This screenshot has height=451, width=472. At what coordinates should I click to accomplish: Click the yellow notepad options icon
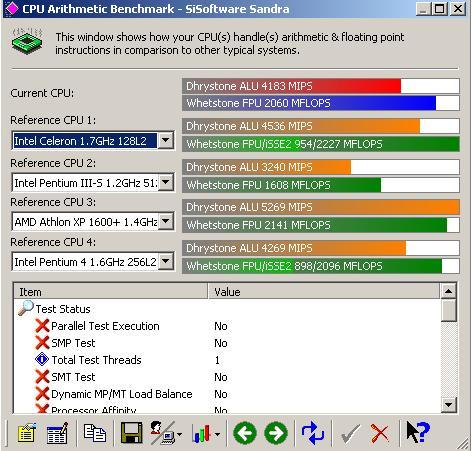tap(26, 433)
